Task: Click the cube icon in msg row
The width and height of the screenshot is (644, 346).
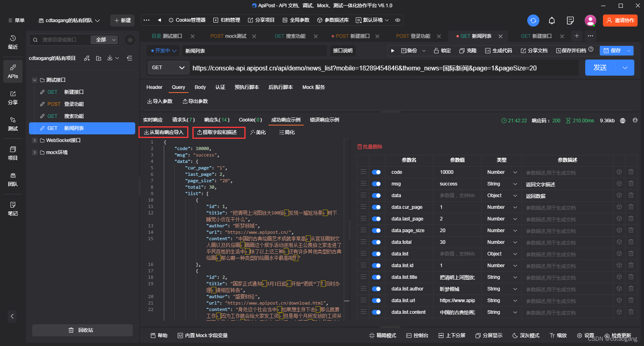Action: point(619,183)
